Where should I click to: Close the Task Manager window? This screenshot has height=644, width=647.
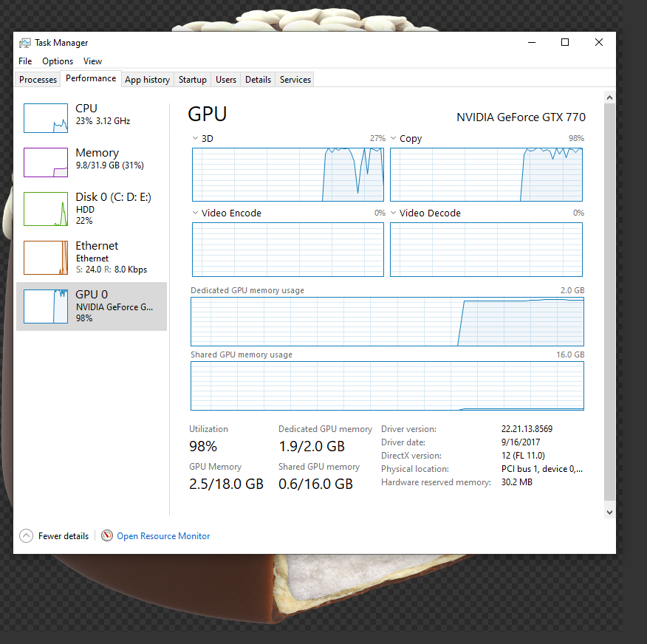pos(599,42)
